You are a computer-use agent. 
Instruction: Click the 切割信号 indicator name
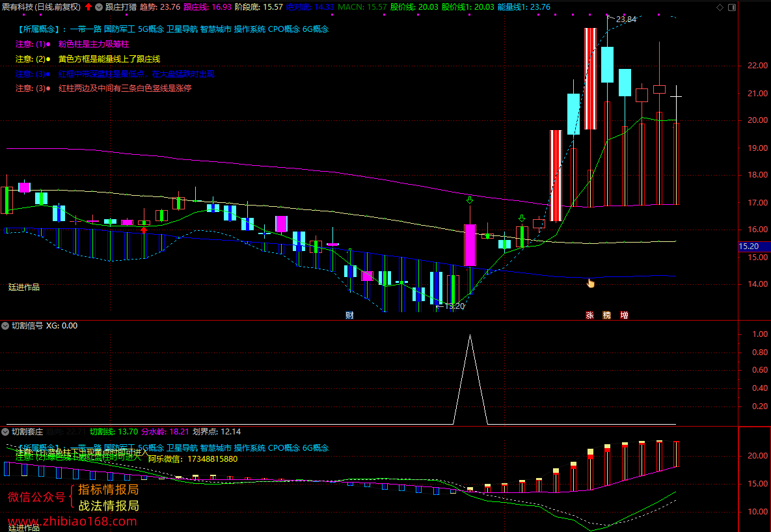27,325
